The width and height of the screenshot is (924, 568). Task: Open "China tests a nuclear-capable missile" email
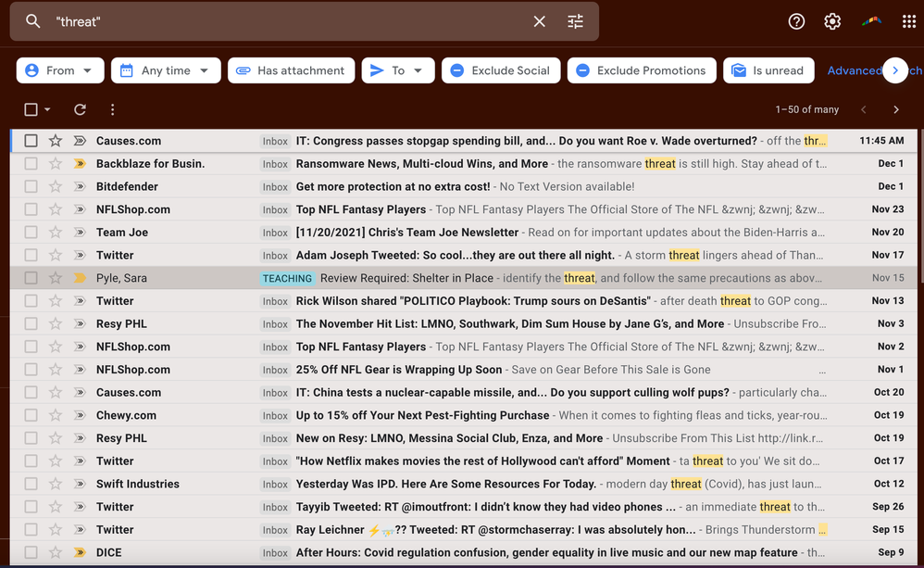tap(513, 393)
